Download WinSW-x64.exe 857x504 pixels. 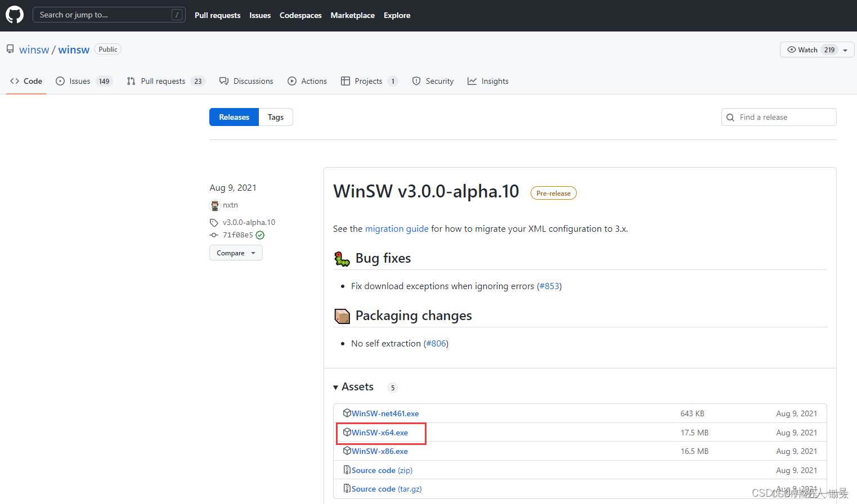(x=380, y=433)
